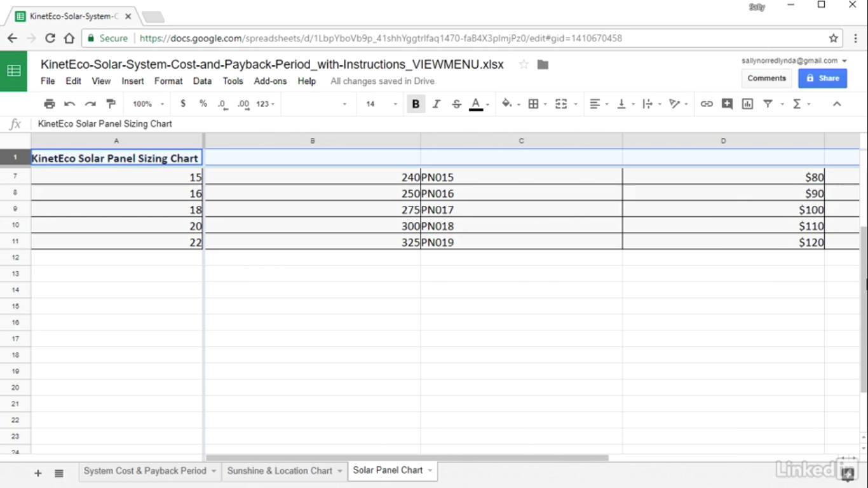Viewport: 868px width, 488px height.
Task: Insert a link
Action: coord(707,104)
